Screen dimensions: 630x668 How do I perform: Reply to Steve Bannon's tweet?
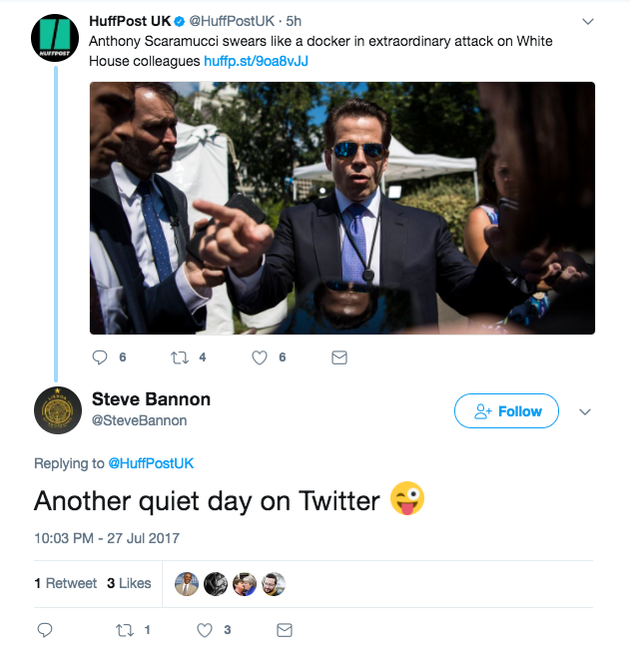(45, 630)
